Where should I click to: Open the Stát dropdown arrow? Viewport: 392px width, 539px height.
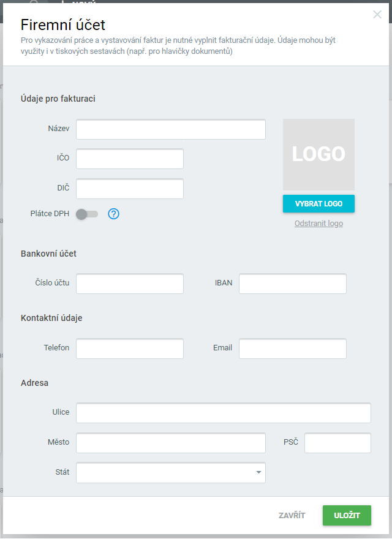258,472
